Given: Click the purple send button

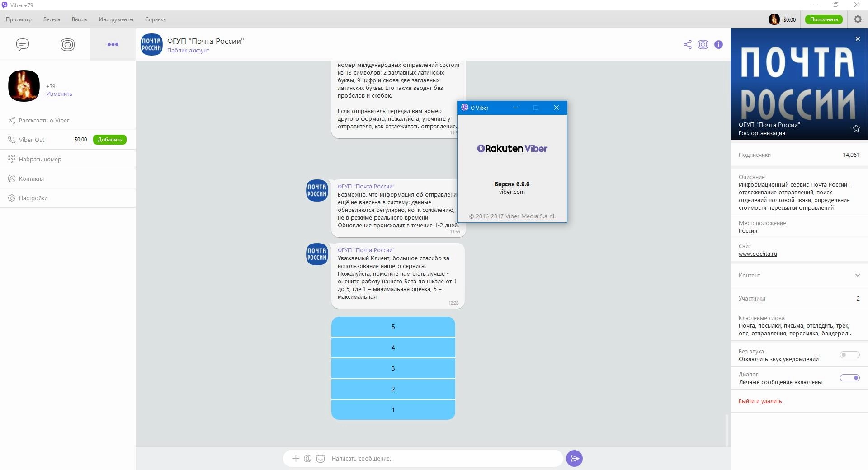Looking at the screenshot, I should 574,458.
